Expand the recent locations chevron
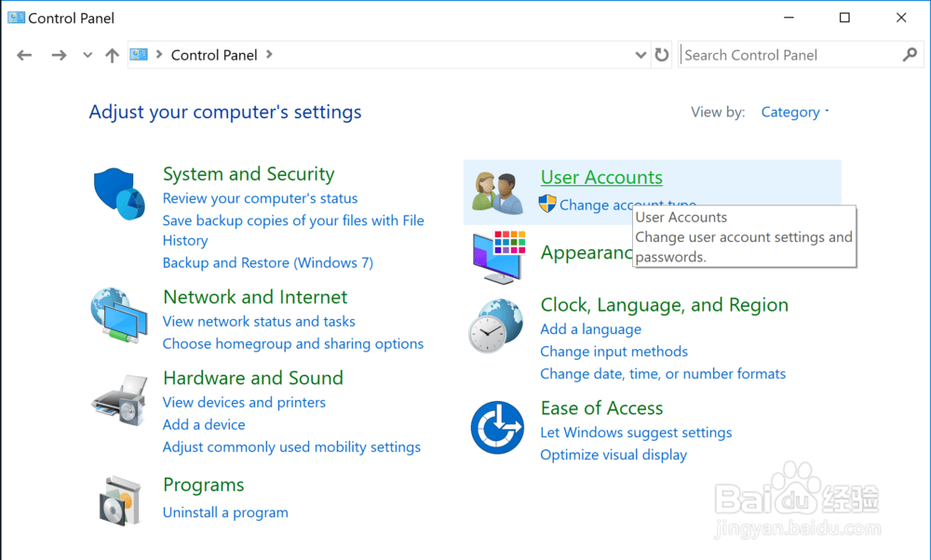 (x=88, y=56)
